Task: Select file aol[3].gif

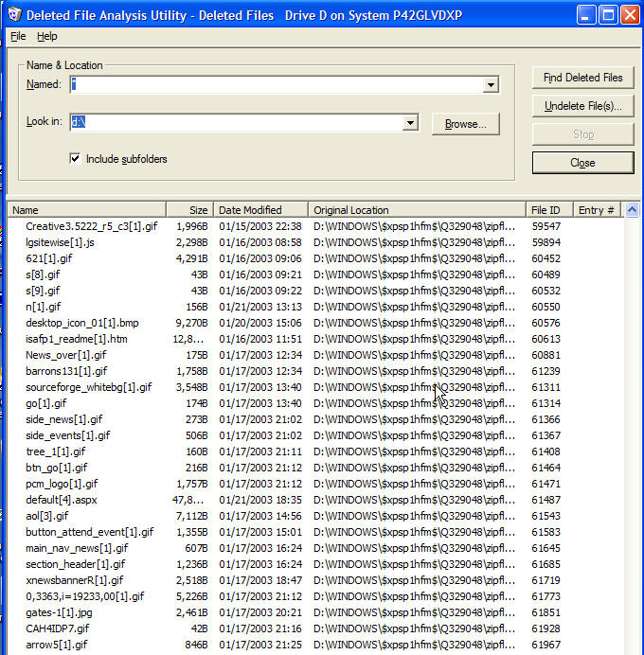Action: pos(46,516)
